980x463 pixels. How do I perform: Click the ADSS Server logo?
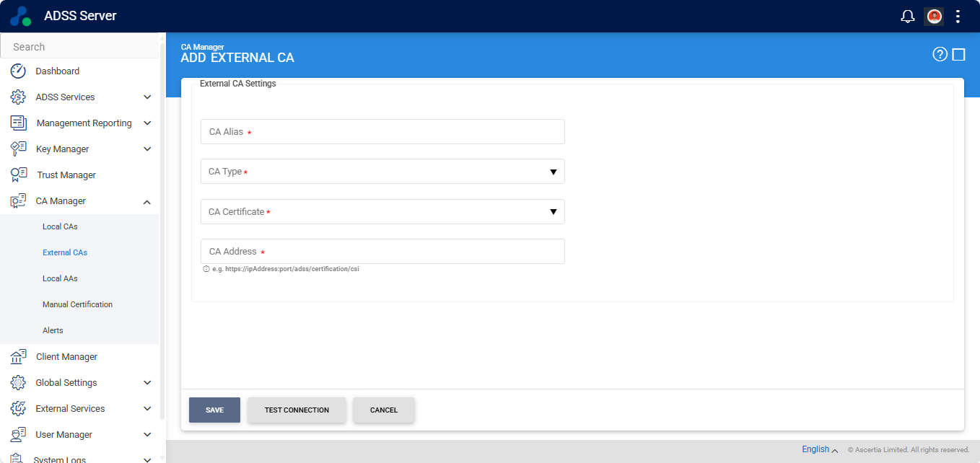[x=21, y=16]
